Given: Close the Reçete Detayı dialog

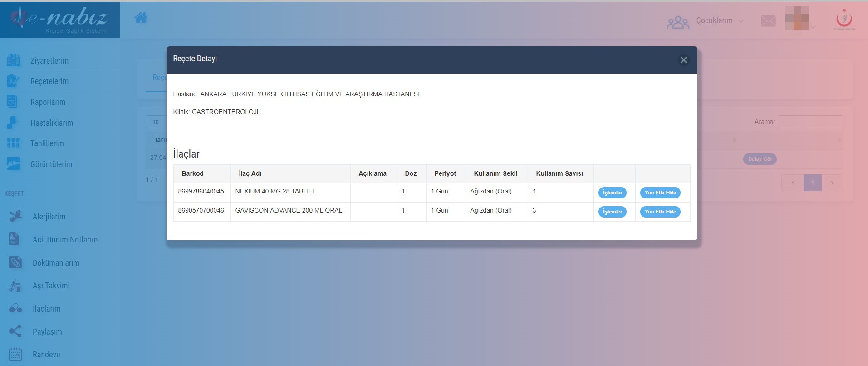Looking at the screenshot, I should point(683,60).
